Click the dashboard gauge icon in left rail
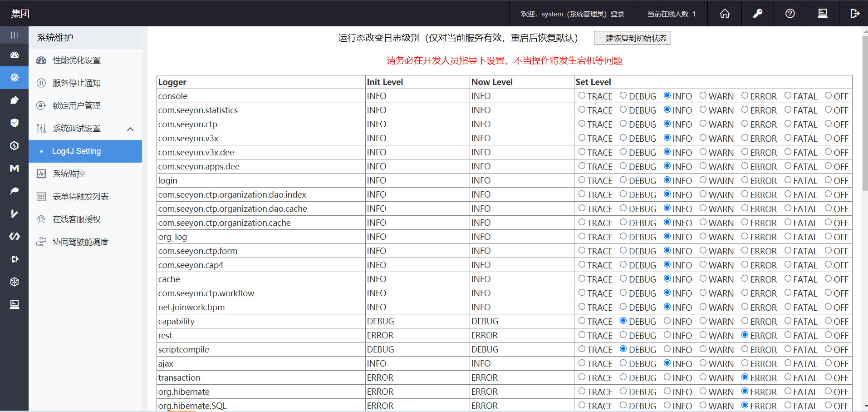 [x=15, y=55]
